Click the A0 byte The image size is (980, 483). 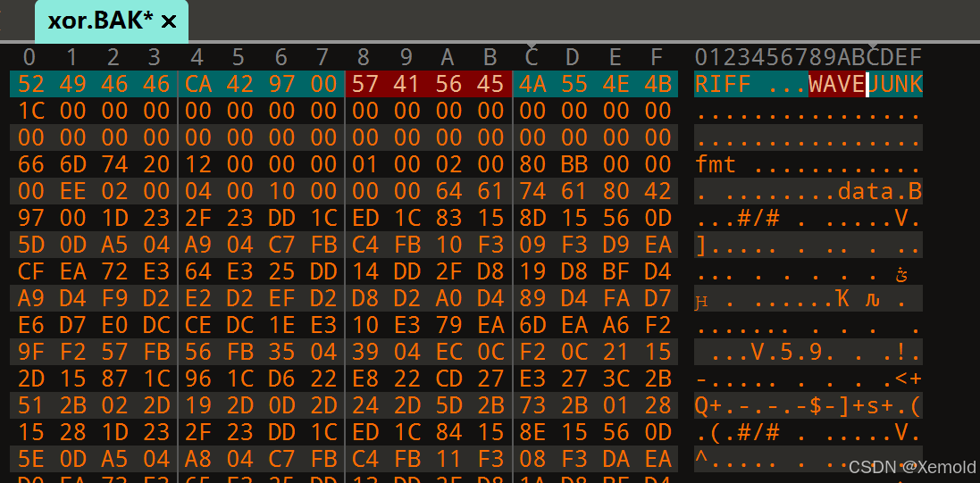coord(448,299)
